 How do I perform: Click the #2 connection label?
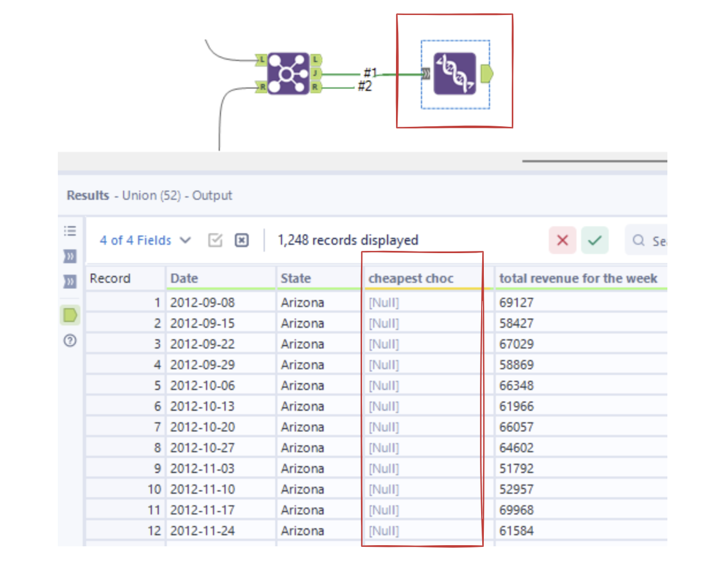(365, 86)
